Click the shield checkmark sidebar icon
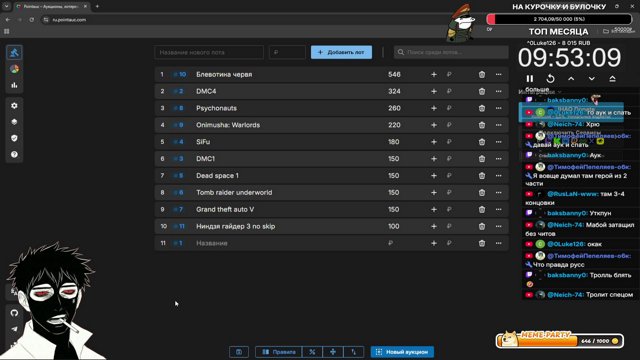This screenshot has height=360, width=640. coord(14,138)
